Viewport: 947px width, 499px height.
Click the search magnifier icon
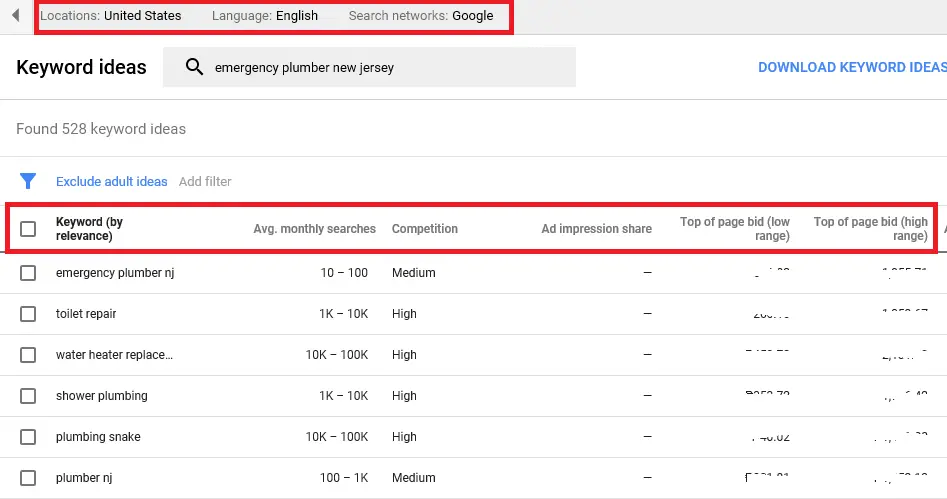[x=194, y=67]
